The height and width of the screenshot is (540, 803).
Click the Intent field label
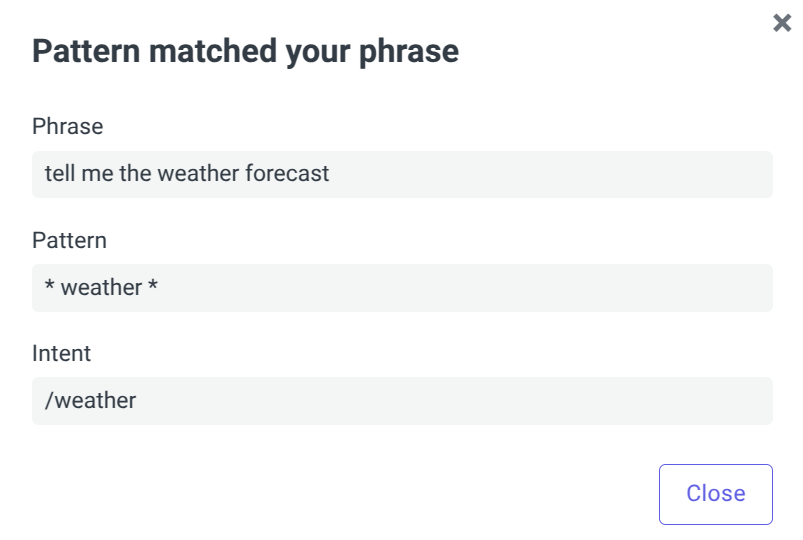point(61,353)
